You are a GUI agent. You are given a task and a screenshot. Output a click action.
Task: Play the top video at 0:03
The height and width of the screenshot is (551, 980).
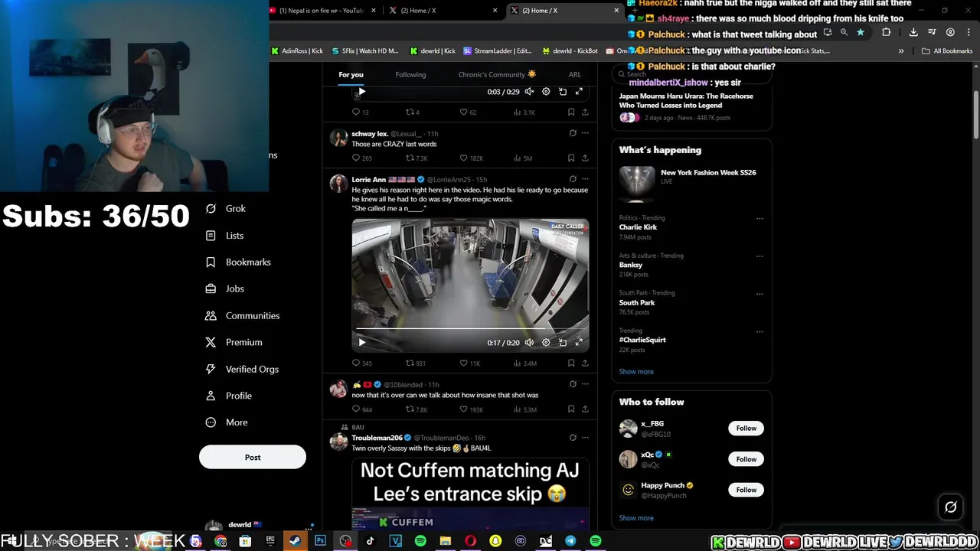(362, 92)
